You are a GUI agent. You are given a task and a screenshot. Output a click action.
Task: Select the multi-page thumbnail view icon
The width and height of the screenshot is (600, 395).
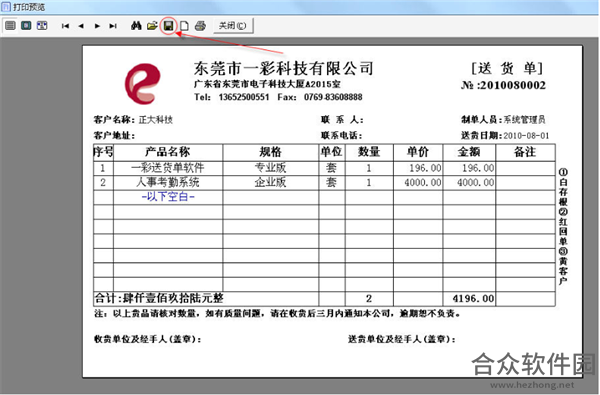(42, 26)
